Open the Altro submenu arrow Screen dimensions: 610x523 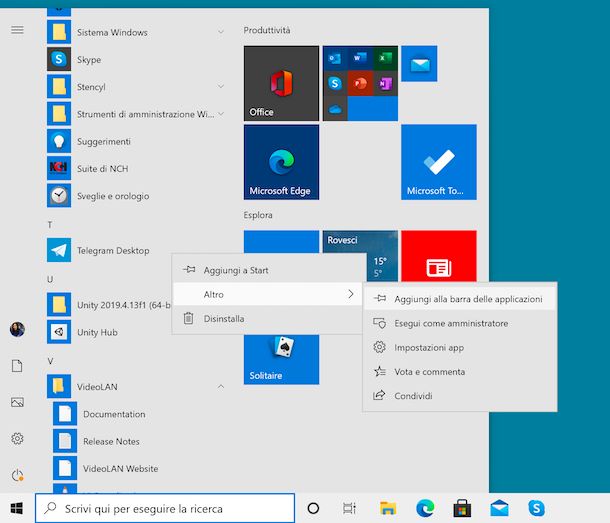click(x=351, y=294)
